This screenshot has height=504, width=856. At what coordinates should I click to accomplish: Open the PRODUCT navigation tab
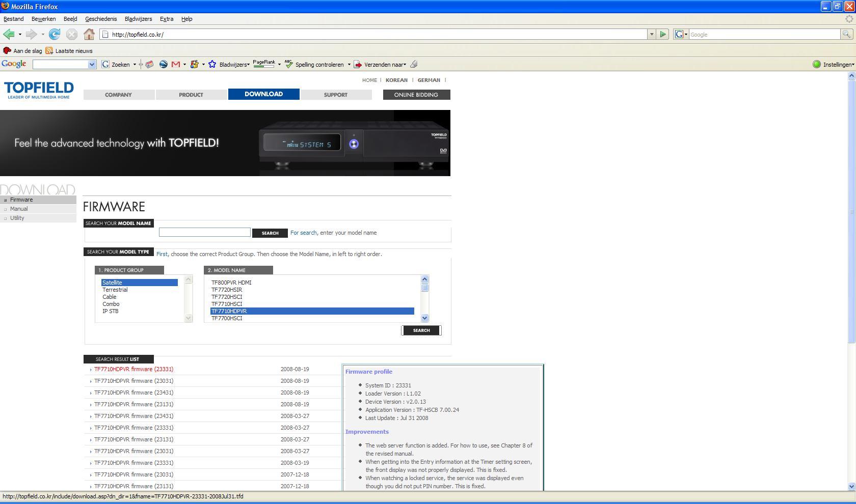[191, 95]
